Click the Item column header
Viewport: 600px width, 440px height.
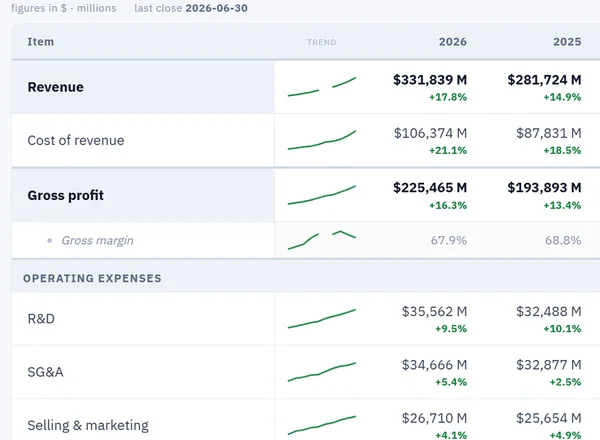(x=41, y=42)
